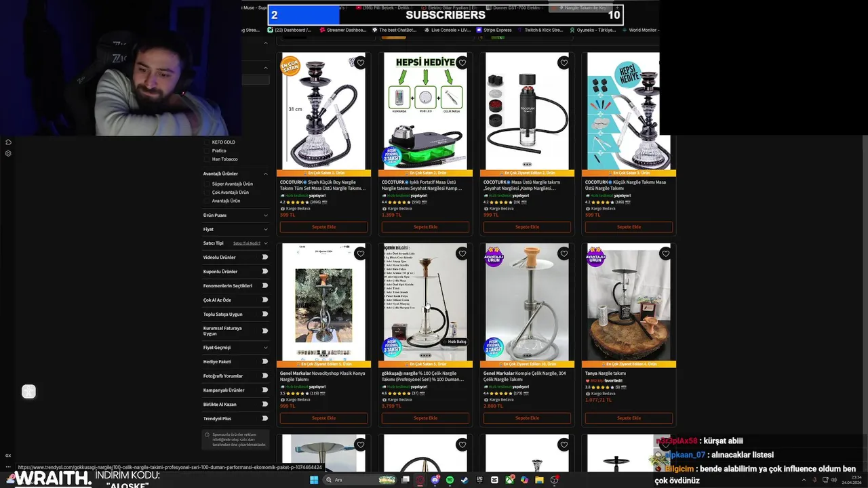Tick the standalone Avantajlı Ürün checkbox
This screenshot has height=488, width=868.
pyautogui.click(x=207, y=201)
